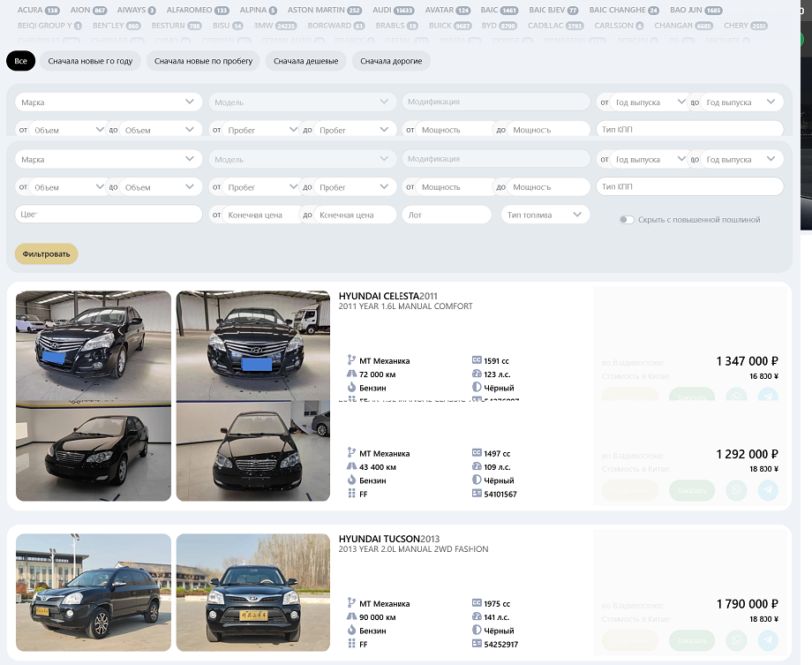
Task: Open the 'от' Год выпуска dropdown in lower filter panel
Action: 650,159
